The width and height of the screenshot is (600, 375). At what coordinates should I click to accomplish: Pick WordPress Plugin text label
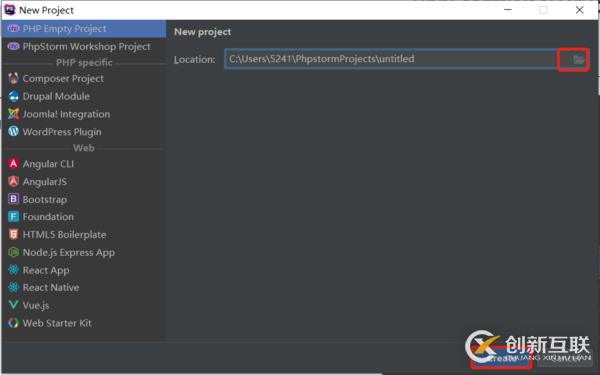(x=62, y=132)
